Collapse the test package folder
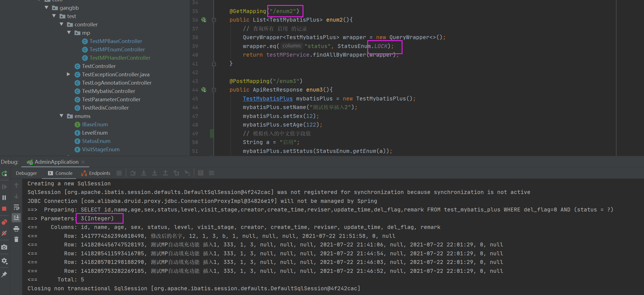Screen dimensions: 644x295 [x=54, y=16]
